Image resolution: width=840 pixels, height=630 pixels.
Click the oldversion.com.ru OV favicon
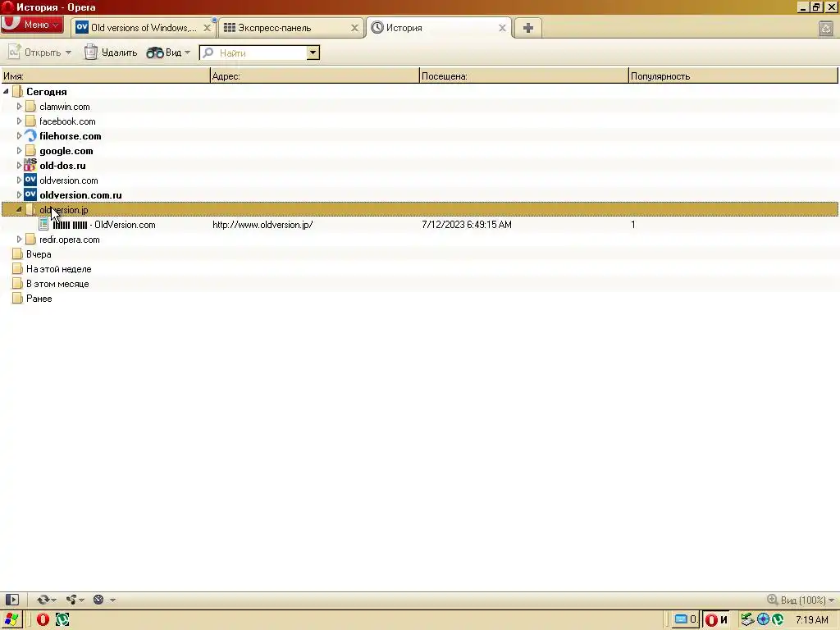tap(30, 195)
